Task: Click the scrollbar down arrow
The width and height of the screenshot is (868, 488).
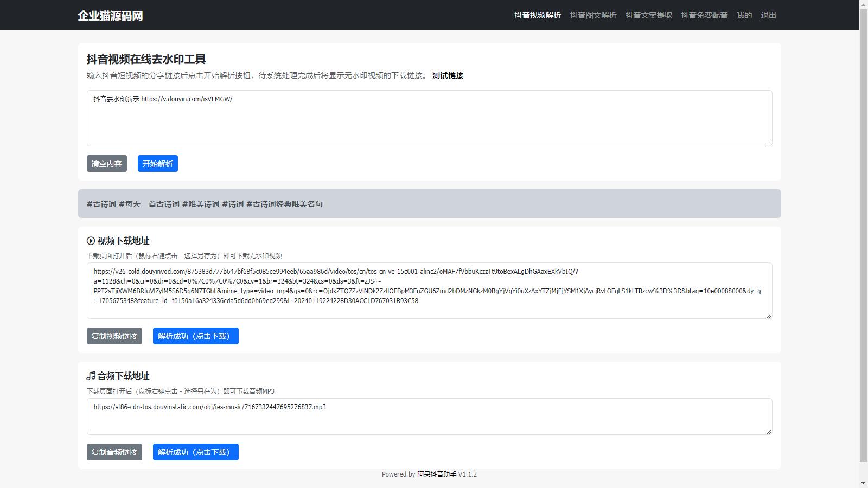Action: 863,483
